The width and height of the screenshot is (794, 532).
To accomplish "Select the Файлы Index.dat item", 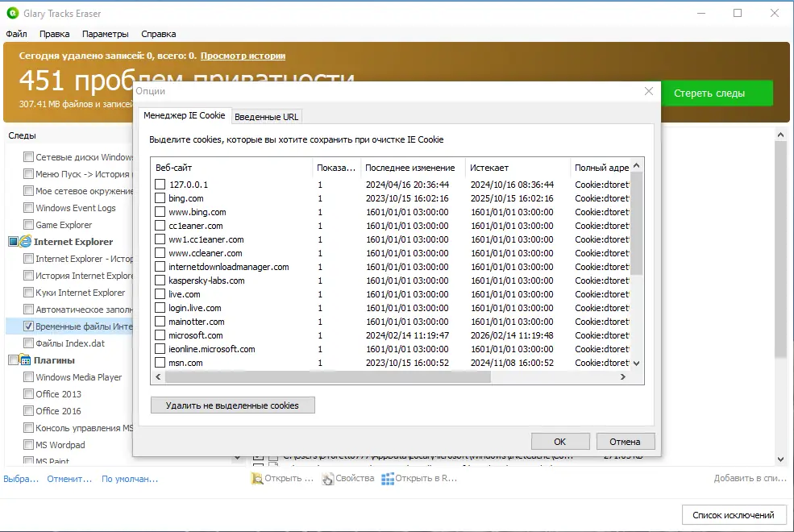I will click(70, 343).
